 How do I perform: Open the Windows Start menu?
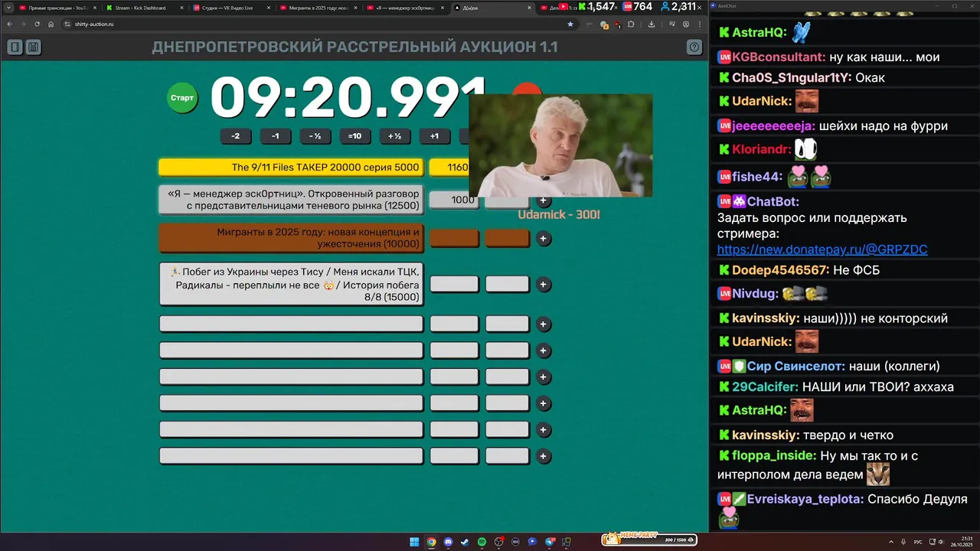[414, 542]
